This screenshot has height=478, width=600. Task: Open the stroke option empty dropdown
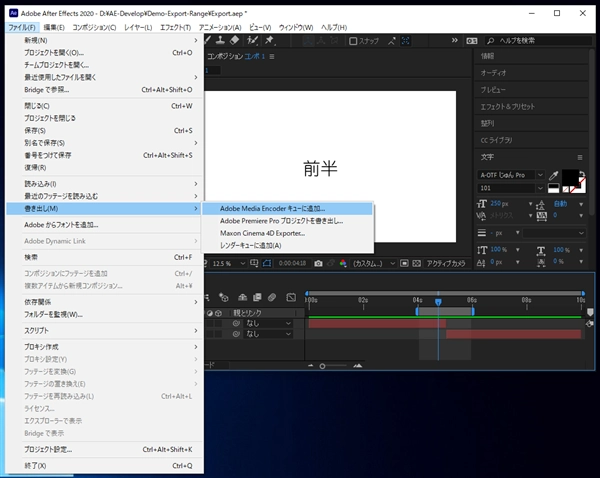point(554,233)
